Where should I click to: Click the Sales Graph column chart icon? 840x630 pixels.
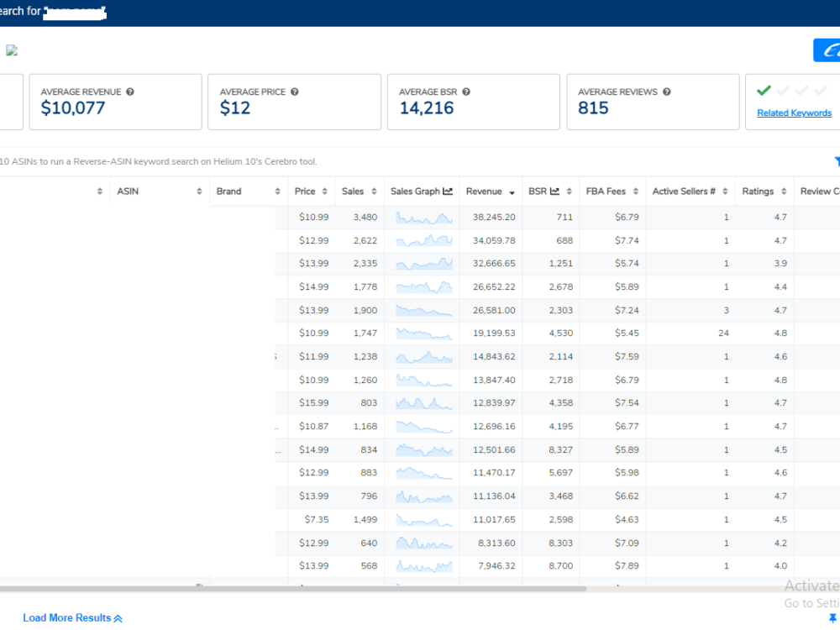pos(448,192)
